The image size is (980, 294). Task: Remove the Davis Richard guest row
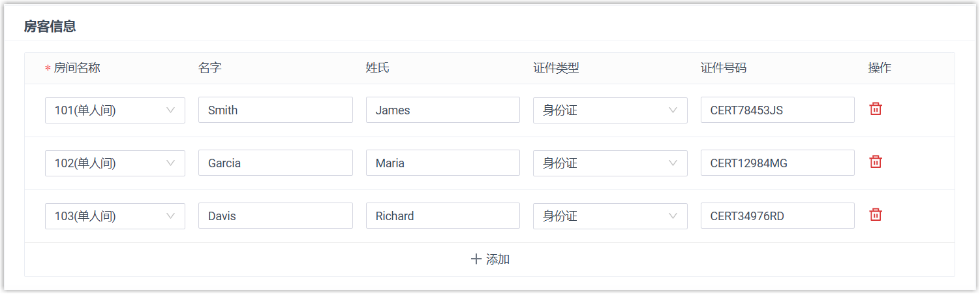click(x=876, y=215)
